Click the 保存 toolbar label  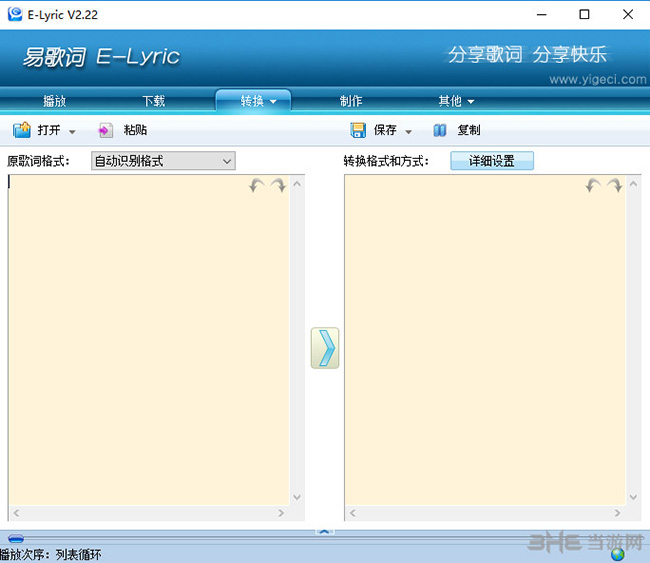coord(385,130)
